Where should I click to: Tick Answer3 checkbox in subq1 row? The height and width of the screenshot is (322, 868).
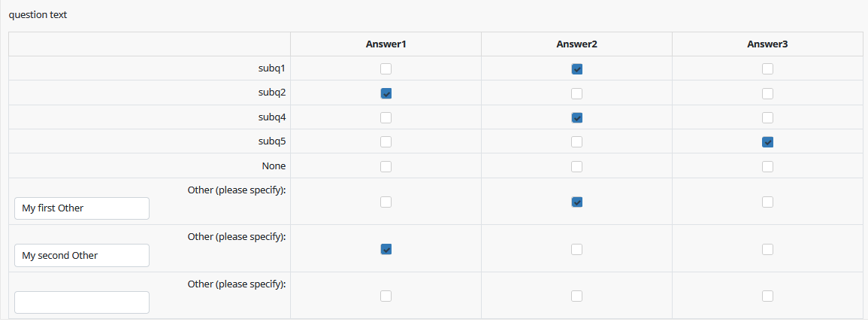767,68
